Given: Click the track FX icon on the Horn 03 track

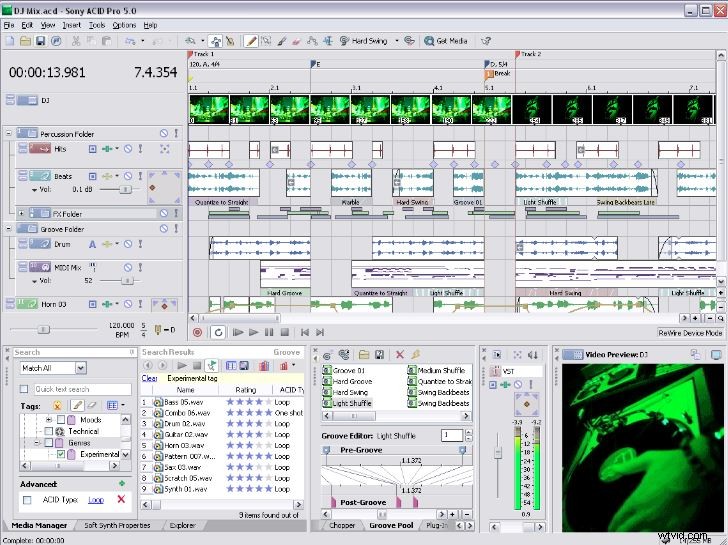Looking at the screenshot, I should 107,304.
